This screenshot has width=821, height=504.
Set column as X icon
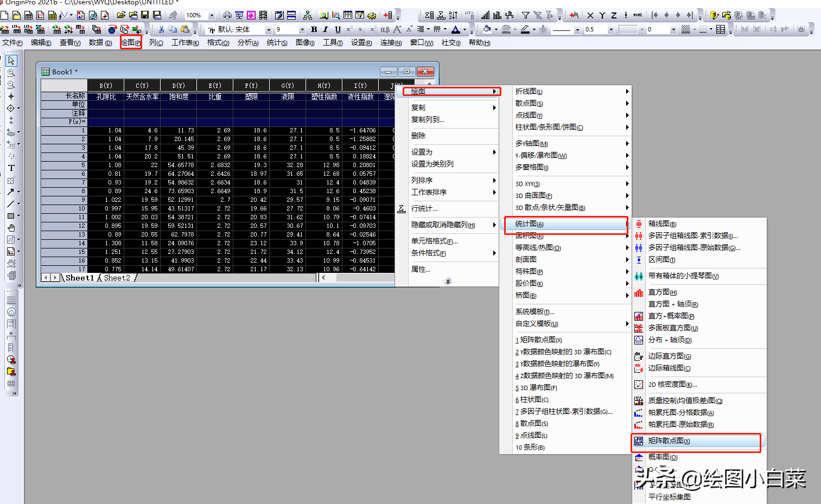click(x=590, y=15)
